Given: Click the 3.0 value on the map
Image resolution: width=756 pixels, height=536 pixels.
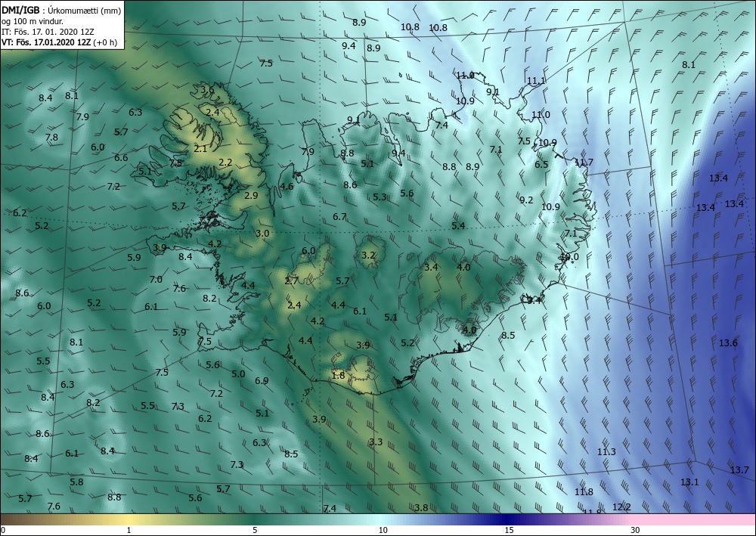Looking at the screenshot, I should point(262,234).
